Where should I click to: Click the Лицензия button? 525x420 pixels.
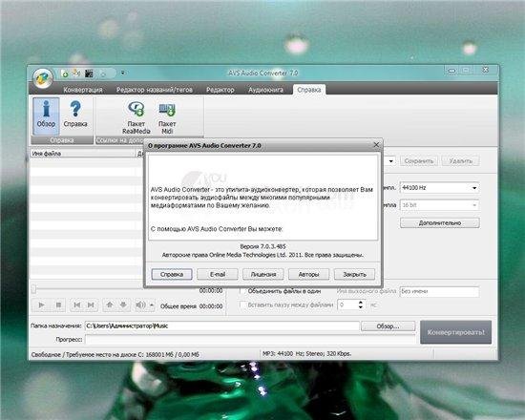(263, 274)
